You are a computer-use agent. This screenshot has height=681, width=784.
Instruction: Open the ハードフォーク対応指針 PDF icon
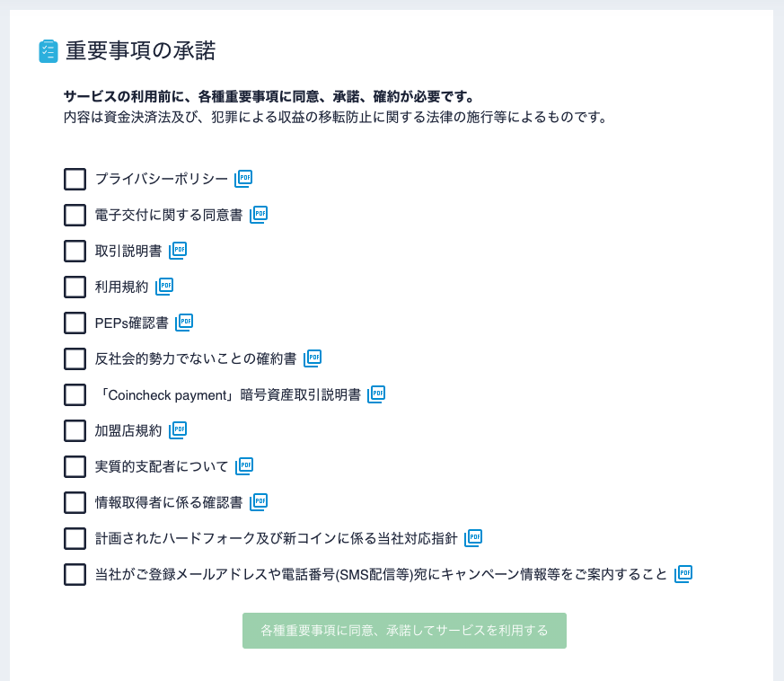[x=473, y=538]
